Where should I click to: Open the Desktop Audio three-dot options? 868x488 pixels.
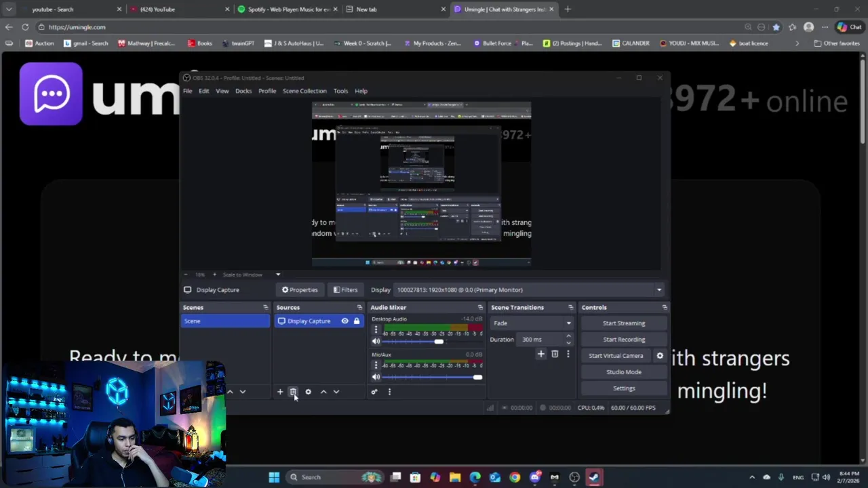point(376,330)
